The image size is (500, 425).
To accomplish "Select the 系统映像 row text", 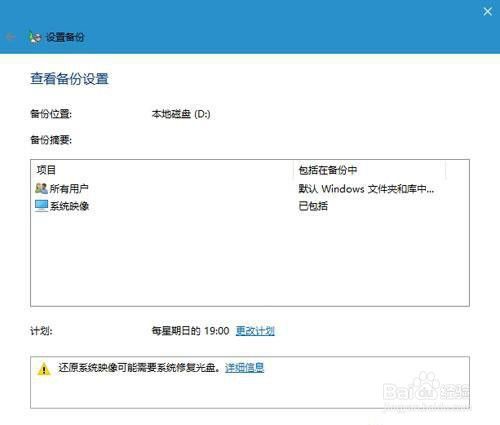I will click(69, 206).
